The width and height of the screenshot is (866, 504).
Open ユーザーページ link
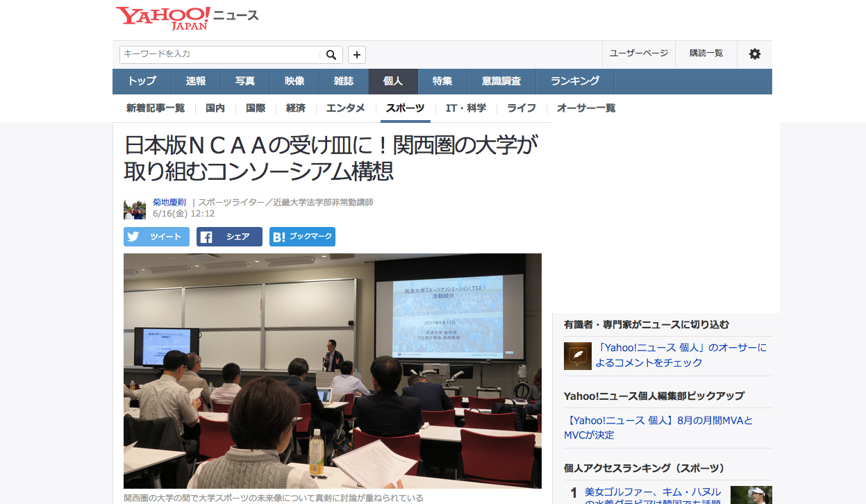(x=638, y=53)
